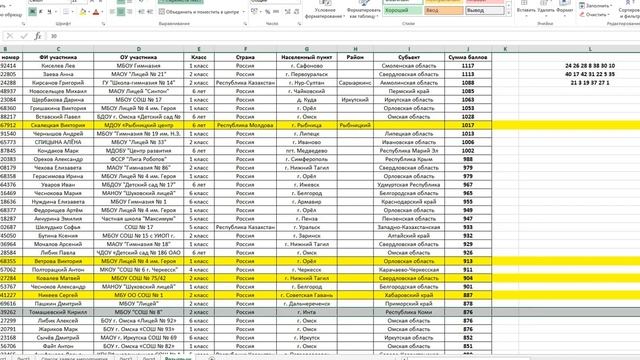Click the formula bar confirm checkmark icon
Viewport: 640px width, 360px height.
(x=24, y=36)
